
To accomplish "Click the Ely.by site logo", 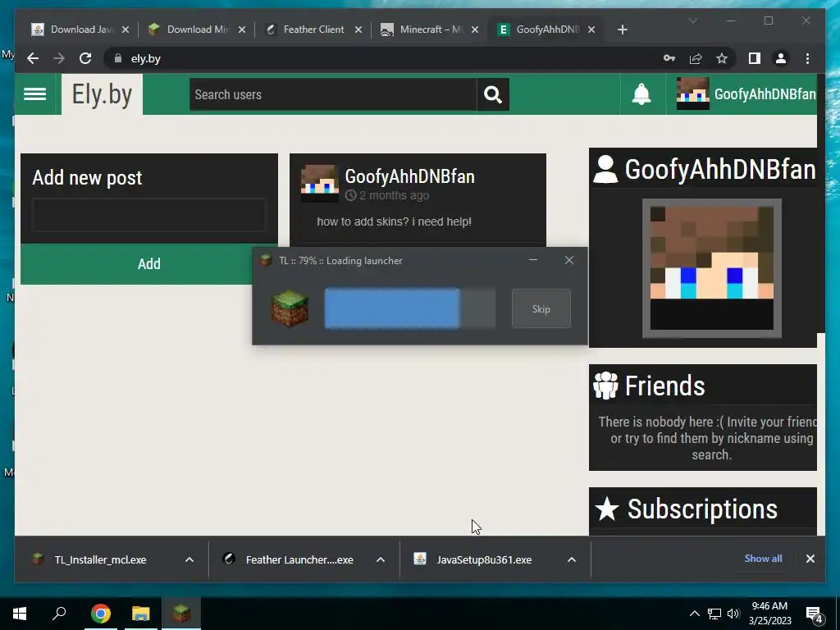I will 102,94.
